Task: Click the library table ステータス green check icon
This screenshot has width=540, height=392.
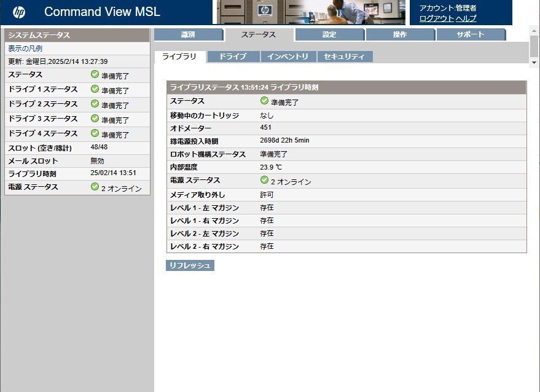Action: [264, 101]
